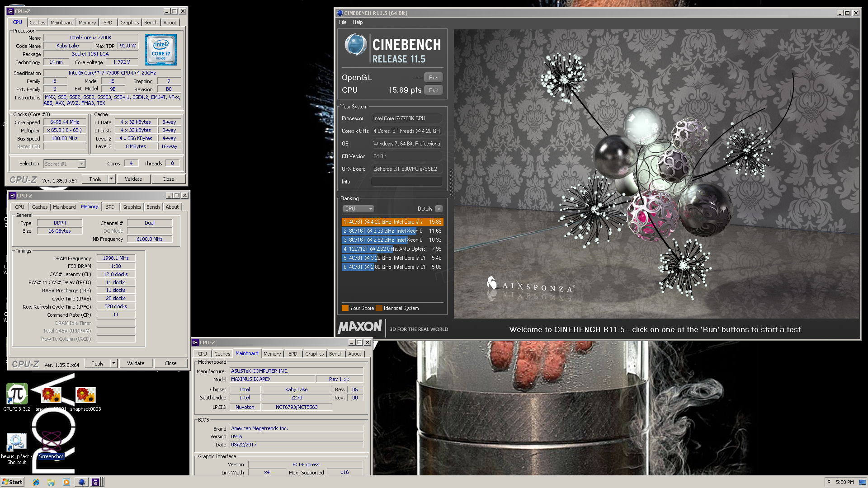This screenshot has height=488, width=868.
Task: Click the Identical System legend swatch
Action: point(379,308)
